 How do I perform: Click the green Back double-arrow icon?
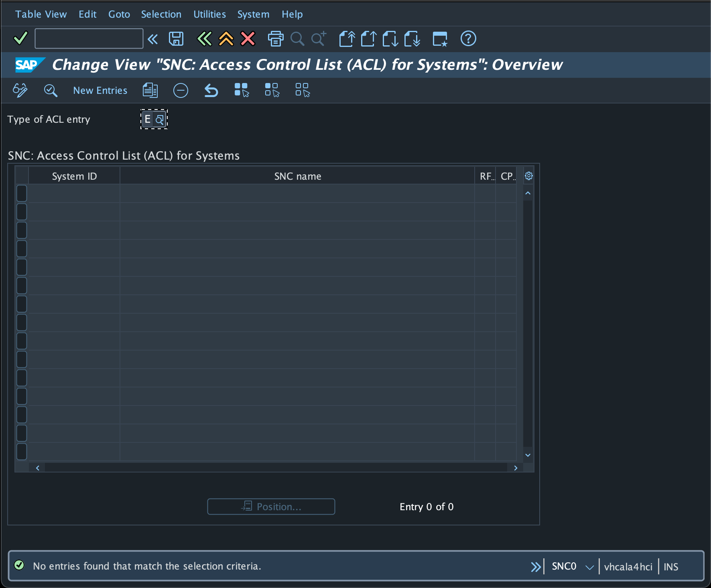(x=204, y=39)
